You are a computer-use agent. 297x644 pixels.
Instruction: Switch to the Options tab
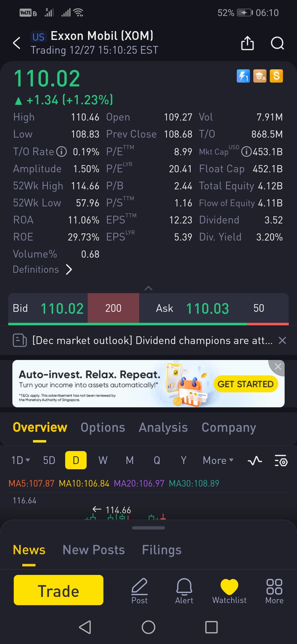(x=103, y=427)
